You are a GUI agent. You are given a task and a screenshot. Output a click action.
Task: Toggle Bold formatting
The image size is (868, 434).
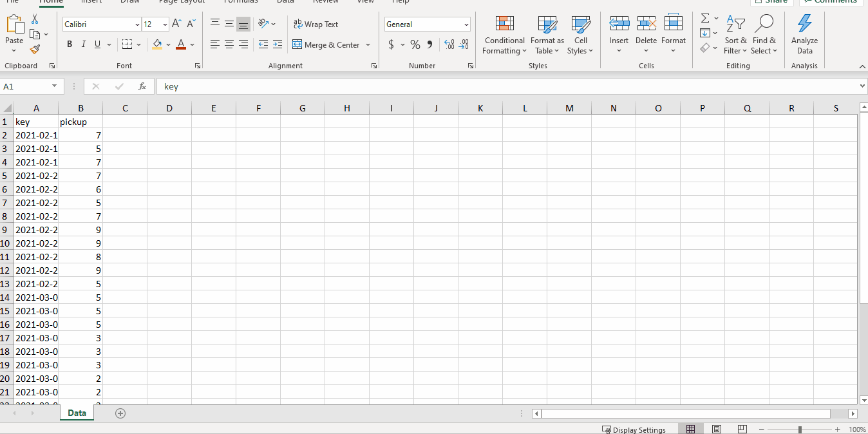coord(70,44)
